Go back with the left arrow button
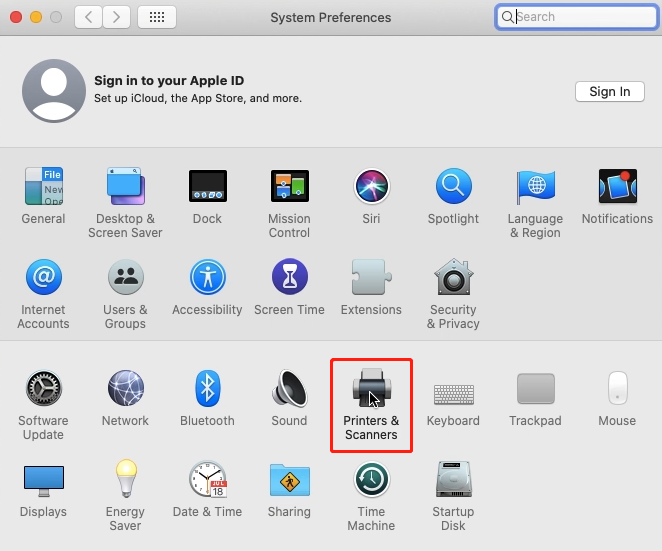662x551 pixels. click(x=88, y=17)
